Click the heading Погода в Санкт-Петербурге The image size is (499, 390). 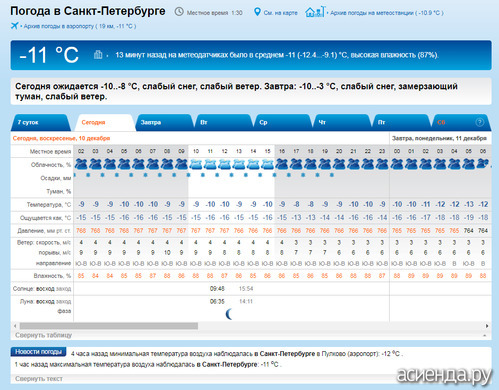pyautogui.click(x=88, y=11)
